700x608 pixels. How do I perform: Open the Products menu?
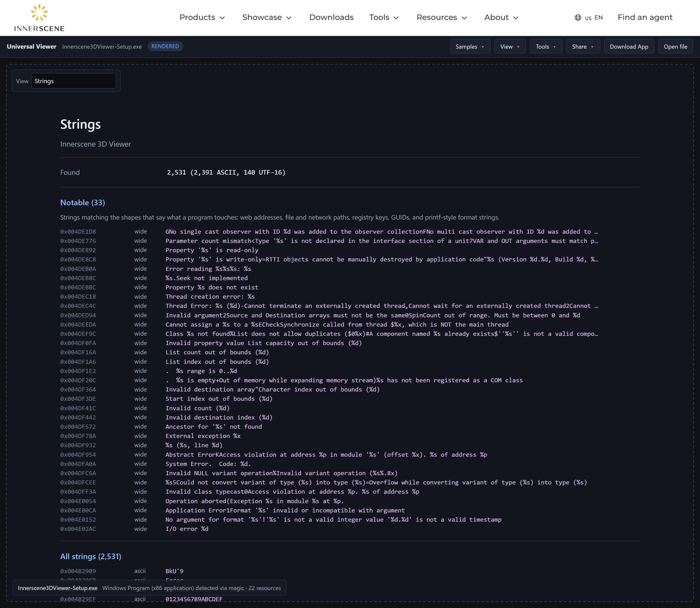click(x=202, y=17)
